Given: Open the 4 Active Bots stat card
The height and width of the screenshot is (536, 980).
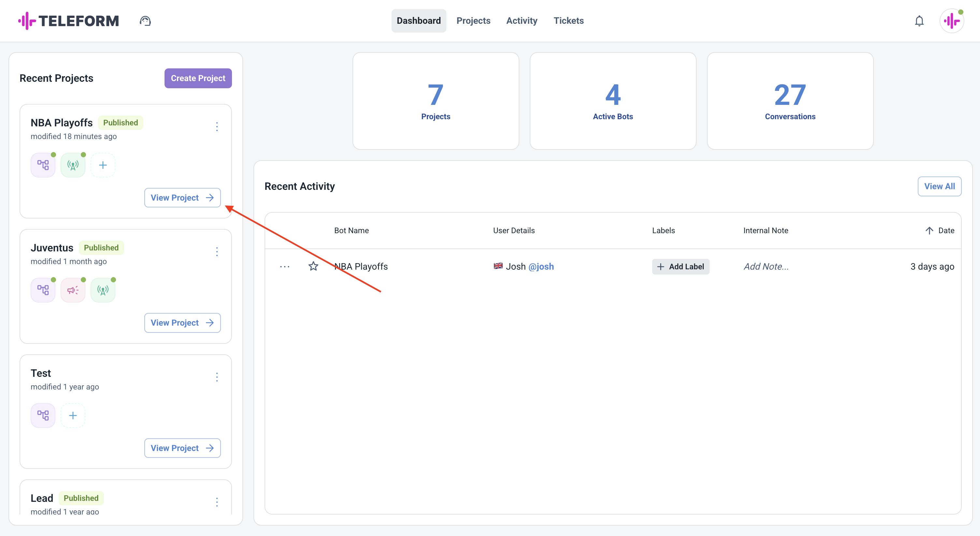Looking at the screenshot, I should coord(613,101).
